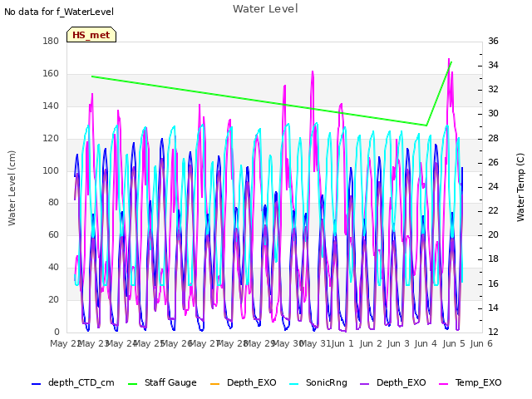Click the Jun 4 date tick label
The width and height of the screenshot is (532, 399).
pyautogui.click(x=426, y=343)
